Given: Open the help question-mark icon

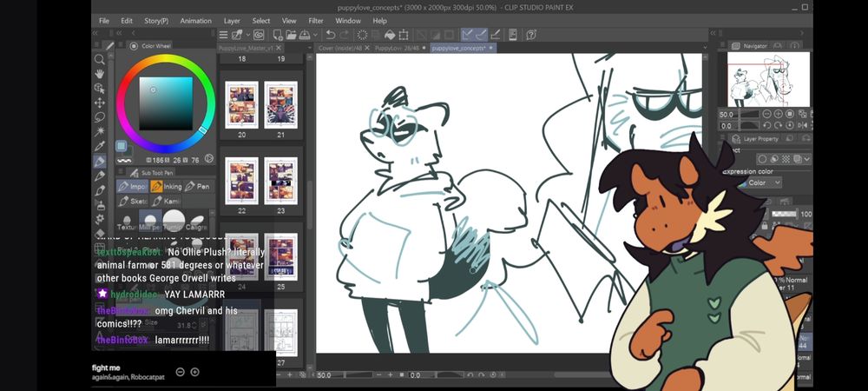Looking at the screenshot, I should [x=531, y=35].
